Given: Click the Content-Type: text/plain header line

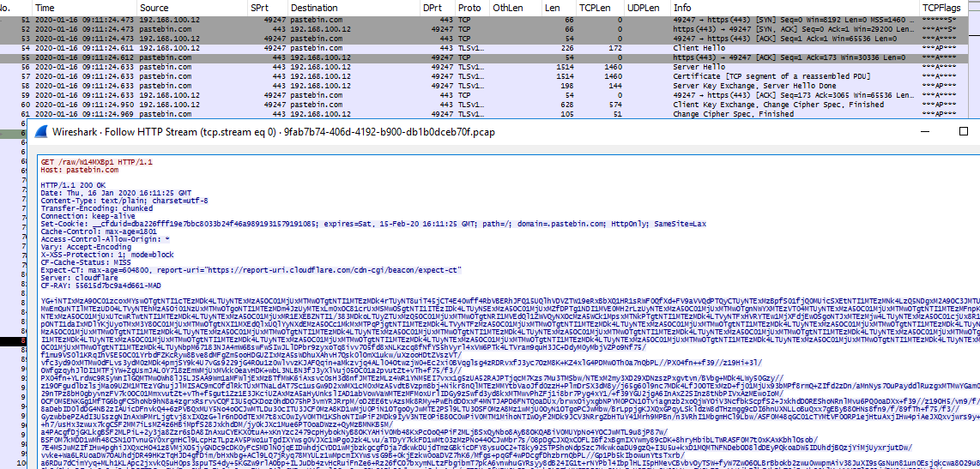Looking at the screenshot, I should click(x=124, y=201).
